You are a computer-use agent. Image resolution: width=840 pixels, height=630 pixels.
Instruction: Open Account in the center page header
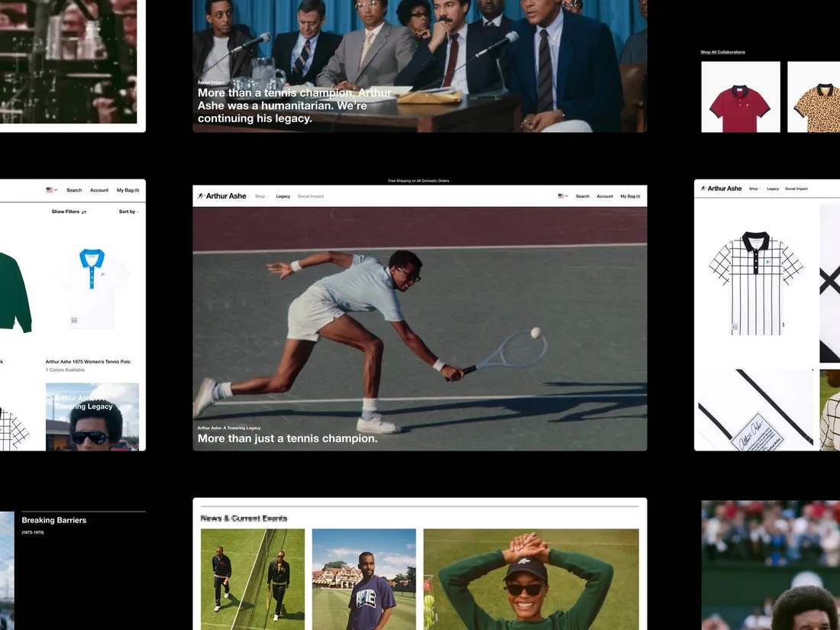[x=605, y=196]
